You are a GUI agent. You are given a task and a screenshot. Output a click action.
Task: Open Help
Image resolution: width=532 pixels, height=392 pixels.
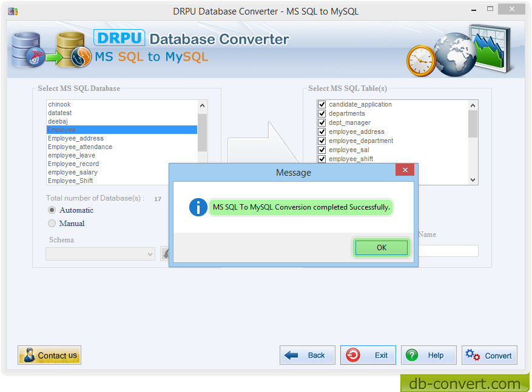click(429, 355)
